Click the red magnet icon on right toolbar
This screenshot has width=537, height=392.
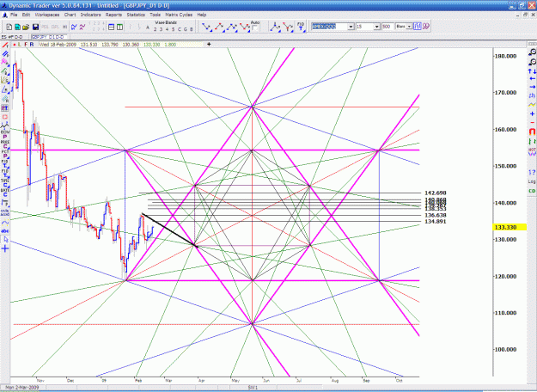pyautogui.click(x=532, y=132)
